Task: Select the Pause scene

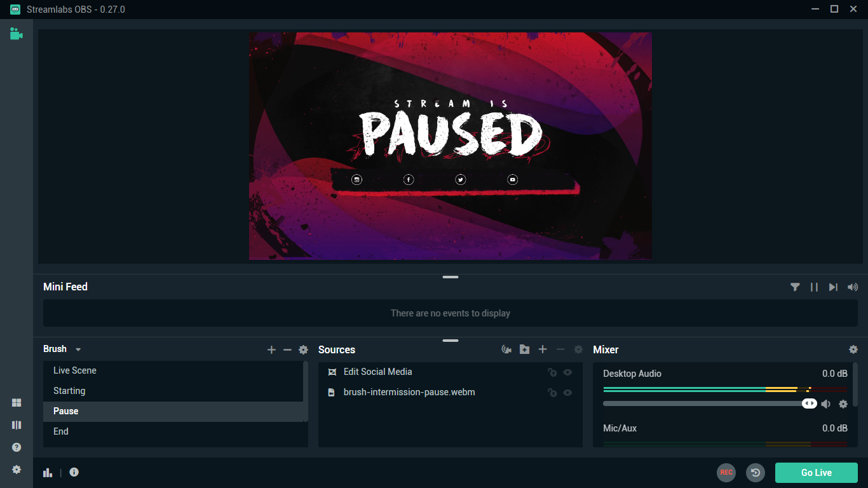Action: click(x=173, y=411)
